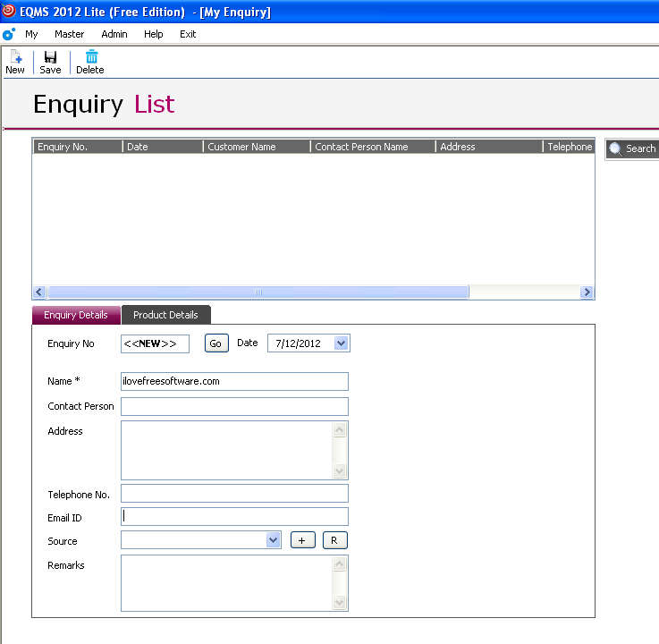Click the Customer Name column header
The width and height of the screenshot is (659, 644).
[x=257, y=147]
